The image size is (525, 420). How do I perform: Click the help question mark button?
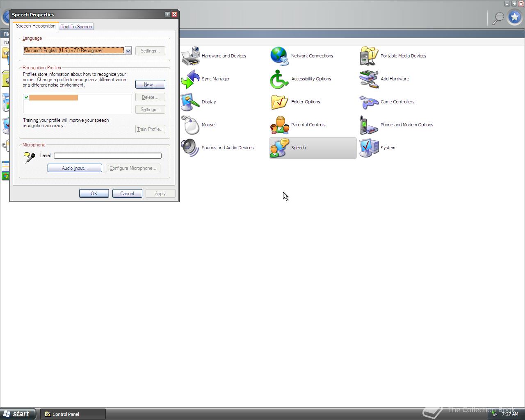pos(167,14)
